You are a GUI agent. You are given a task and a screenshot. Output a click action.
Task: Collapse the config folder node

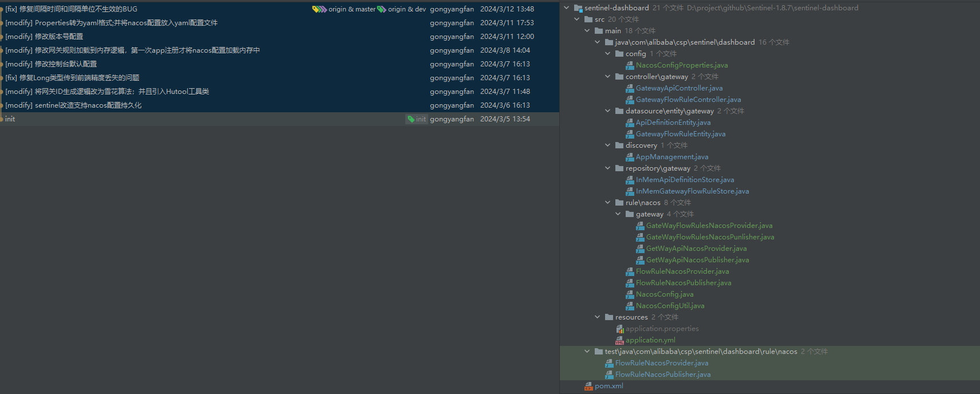pyautogui.click(x=608, y=54)
